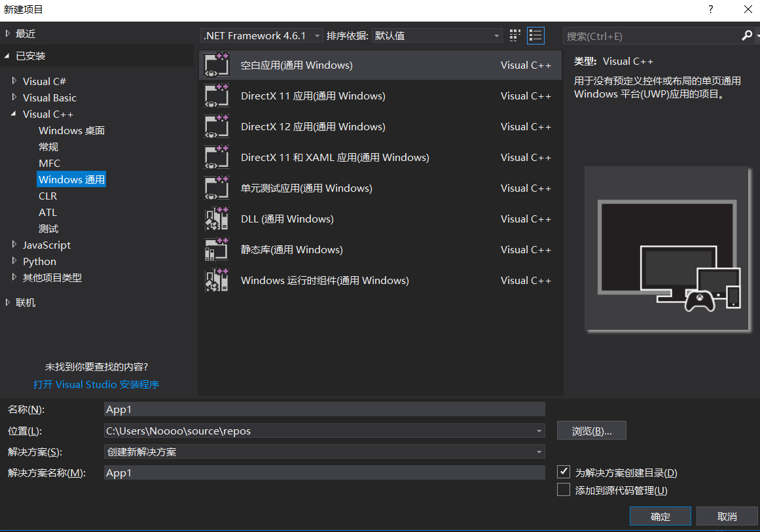Select 常规 category under Visual C++
Image resolution: width=760 pixels, height=532 pixels.
(48, 147)
